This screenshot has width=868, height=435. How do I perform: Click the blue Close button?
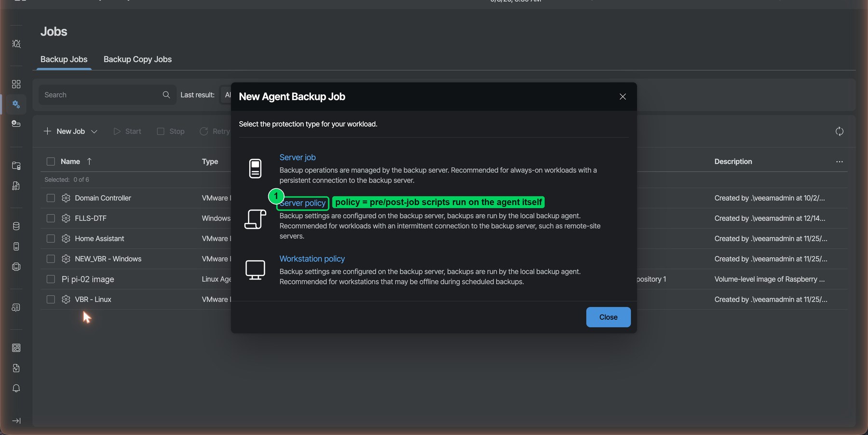[x=608, y=317]
